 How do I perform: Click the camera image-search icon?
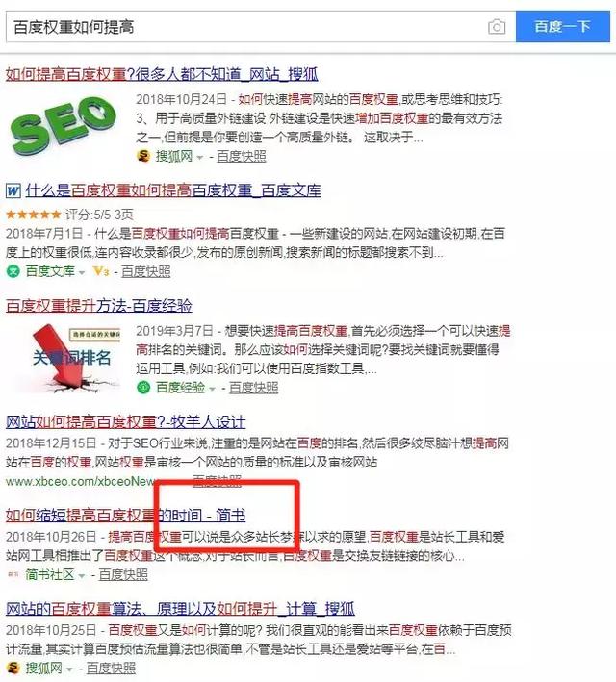(497, 27)
